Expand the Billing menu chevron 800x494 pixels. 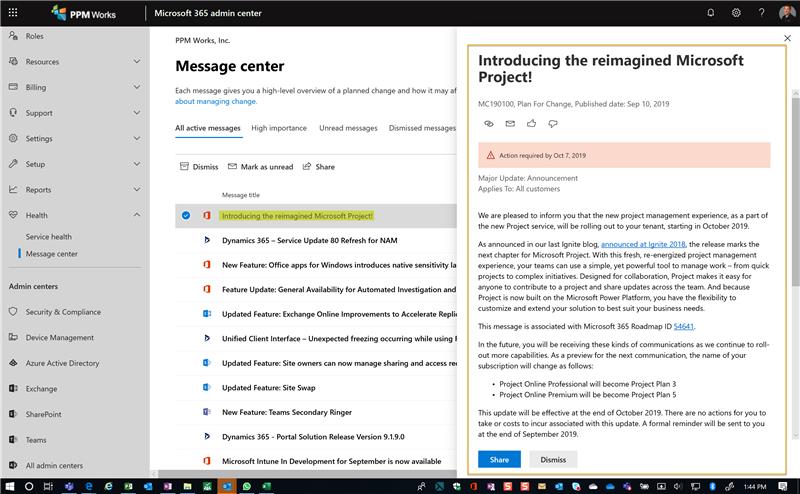pyautogui.click(x=137, y=87)
